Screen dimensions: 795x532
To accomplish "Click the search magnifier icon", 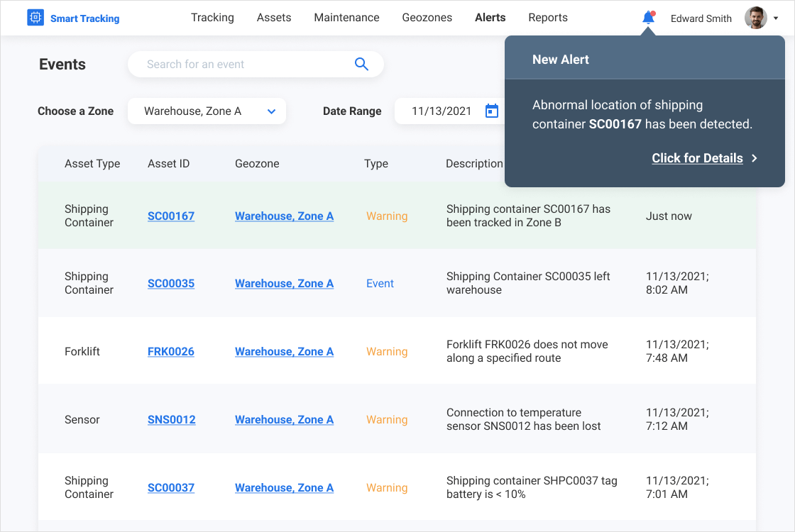I will click(x=361, y=65).
